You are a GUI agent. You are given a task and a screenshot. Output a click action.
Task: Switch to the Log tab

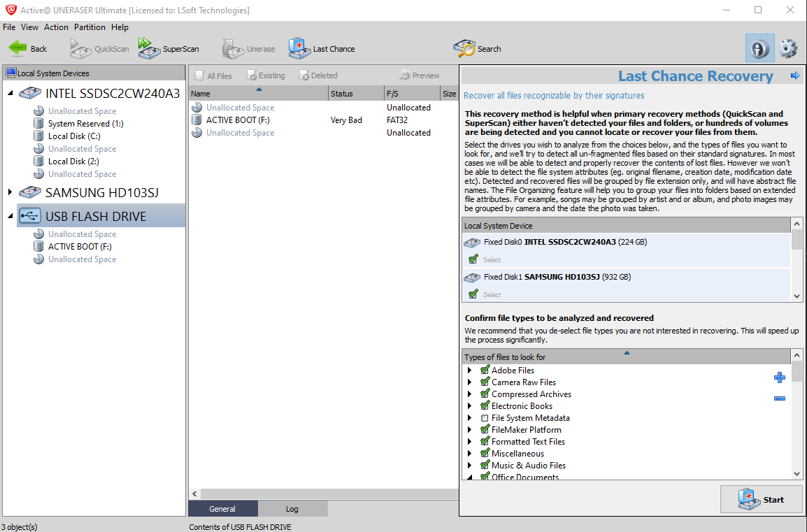coord(292,509)
